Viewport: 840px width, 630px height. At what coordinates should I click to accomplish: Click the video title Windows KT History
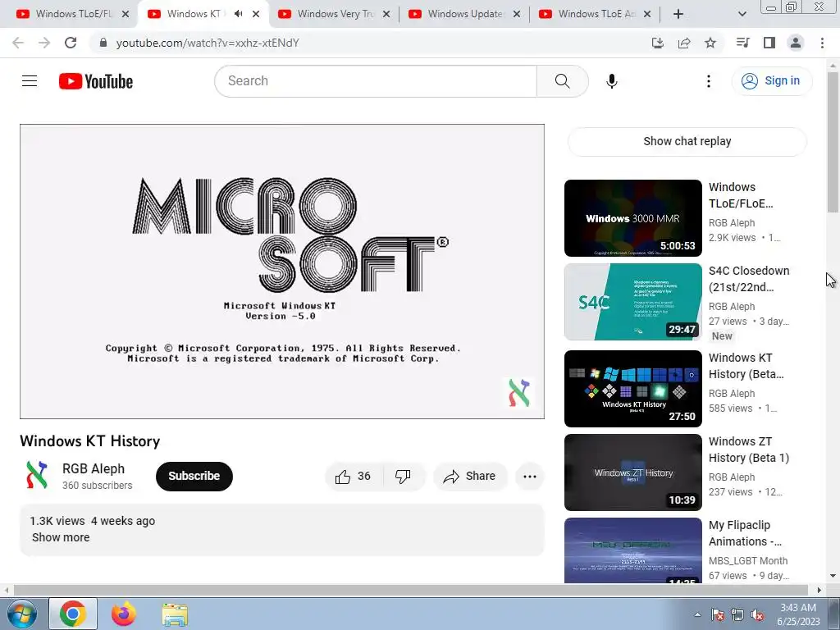tap(90, 441)
